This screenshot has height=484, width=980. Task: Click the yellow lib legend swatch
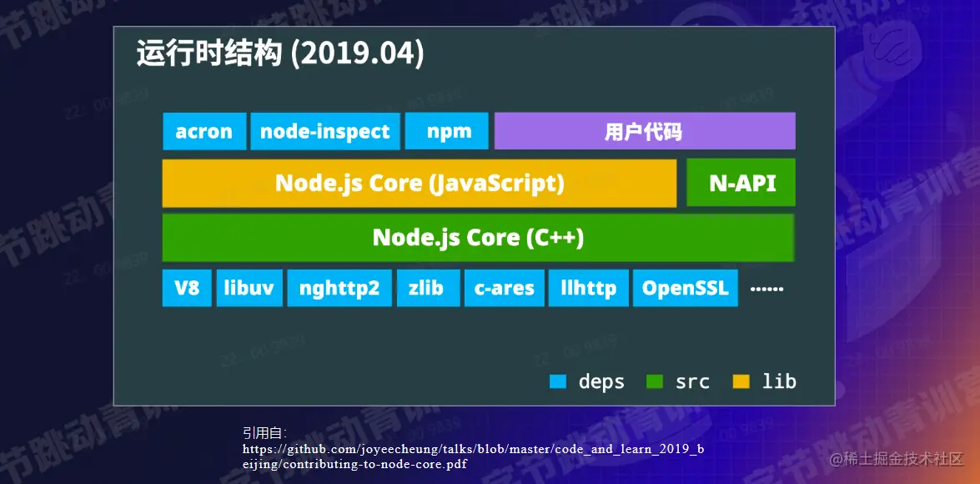pos(741,381)
